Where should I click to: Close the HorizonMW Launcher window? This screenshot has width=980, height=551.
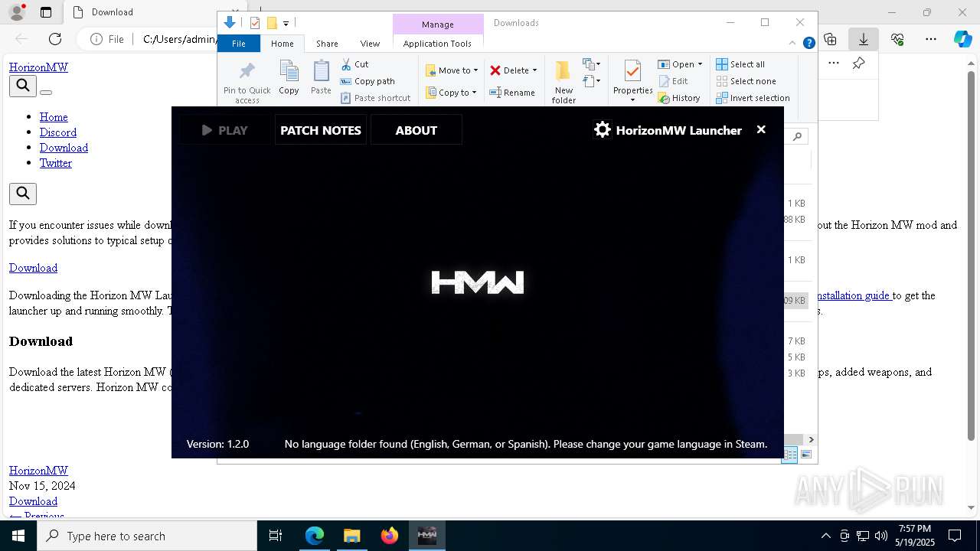click(x=761, y=129)
